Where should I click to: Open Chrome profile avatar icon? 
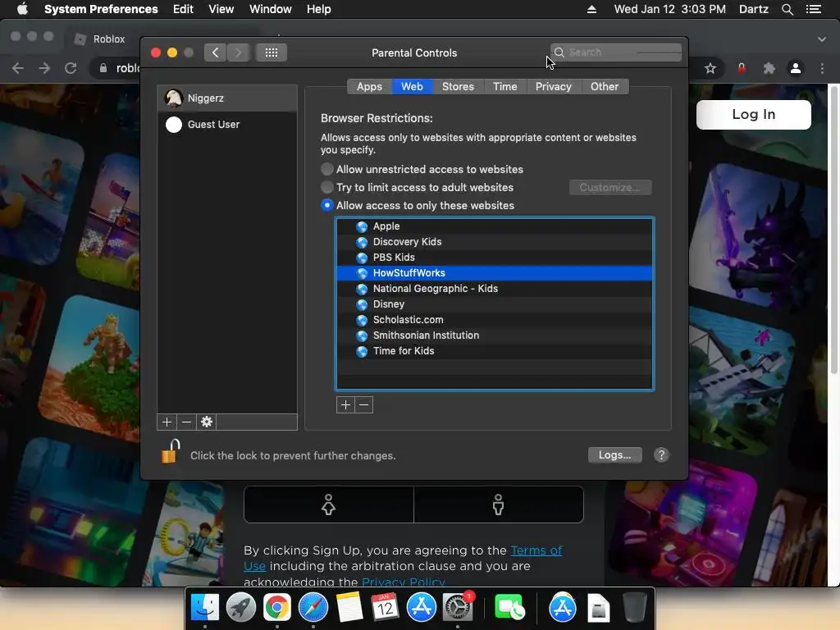point(796,68)
